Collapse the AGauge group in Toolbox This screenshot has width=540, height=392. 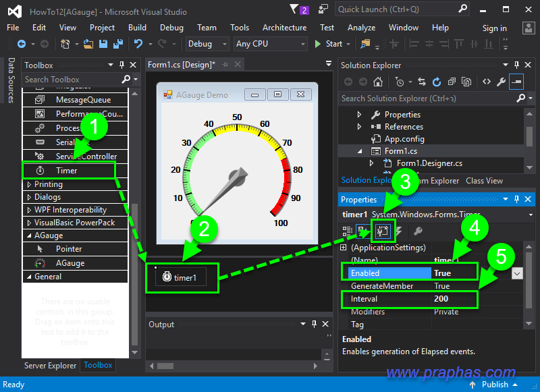[x=29, y=235]
